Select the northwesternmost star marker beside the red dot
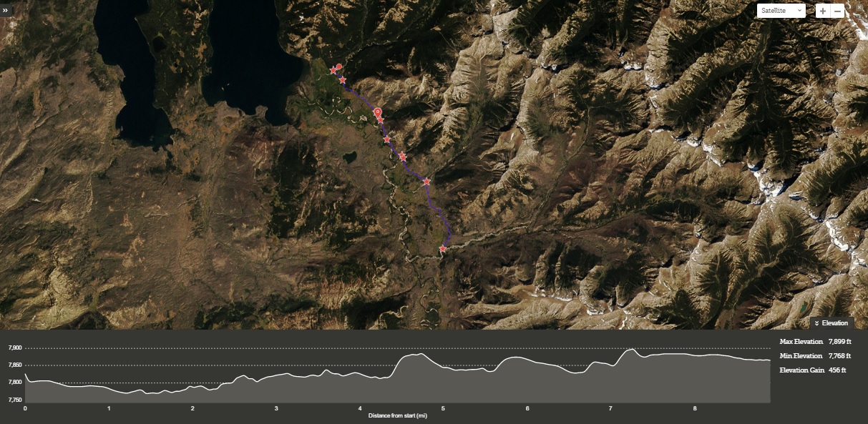Viewport: 868px width, 424px height. click(333, 71)
